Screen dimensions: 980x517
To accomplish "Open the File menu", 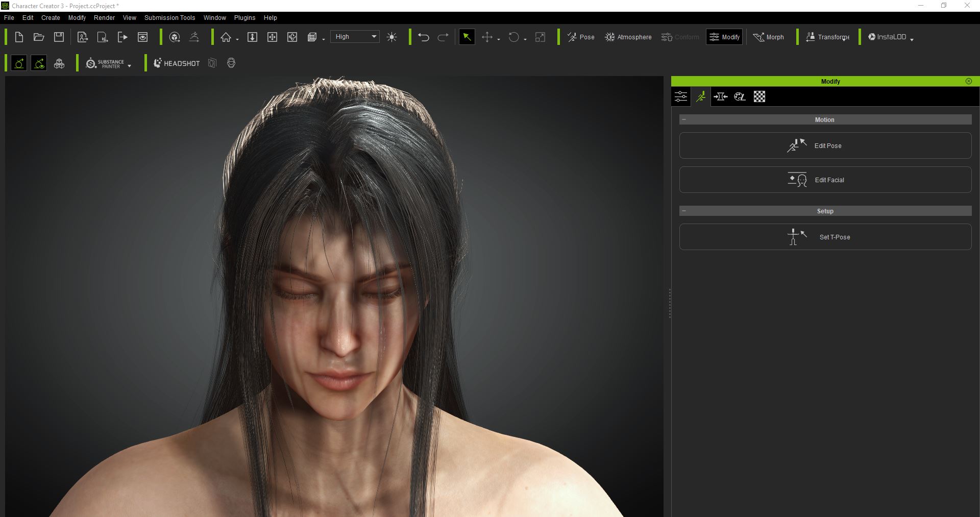I will tap(9, 17).
